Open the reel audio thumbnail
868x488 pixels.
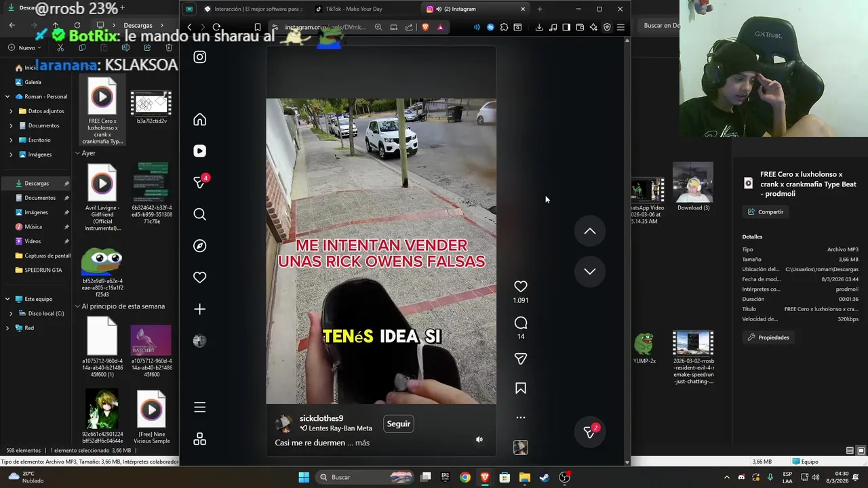pyautogui.click(x=521, y=447)
